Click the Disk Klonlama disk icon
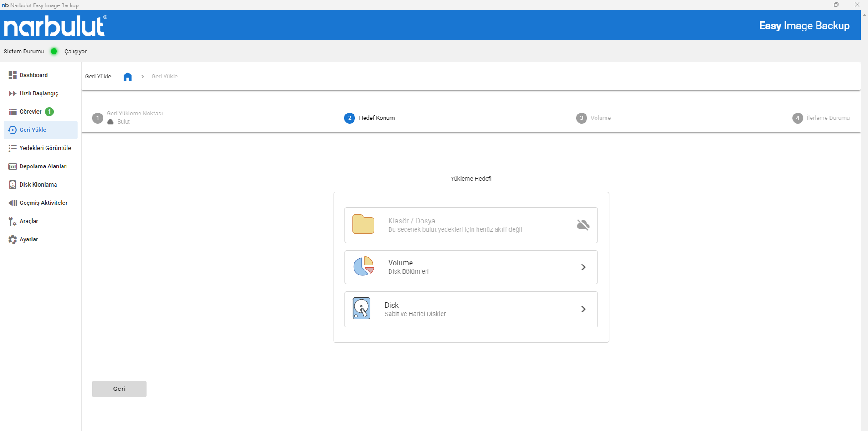Viewport: 868px width, 431px height. tap(12, 185)
